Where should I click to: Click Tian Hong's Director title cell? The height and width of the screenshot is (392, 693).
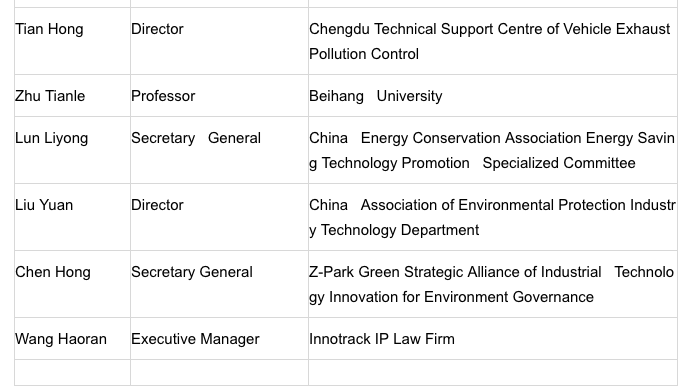219,41
